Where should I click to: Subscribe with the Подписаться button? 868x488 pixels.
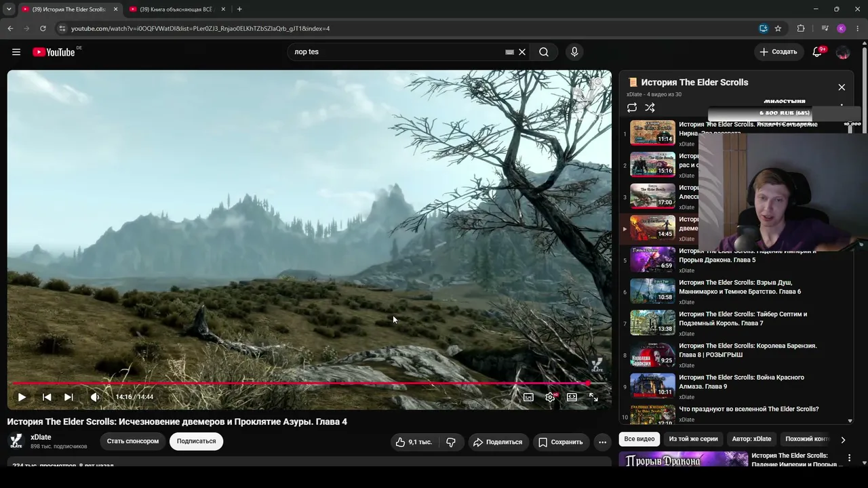click(x=197, y=441)
